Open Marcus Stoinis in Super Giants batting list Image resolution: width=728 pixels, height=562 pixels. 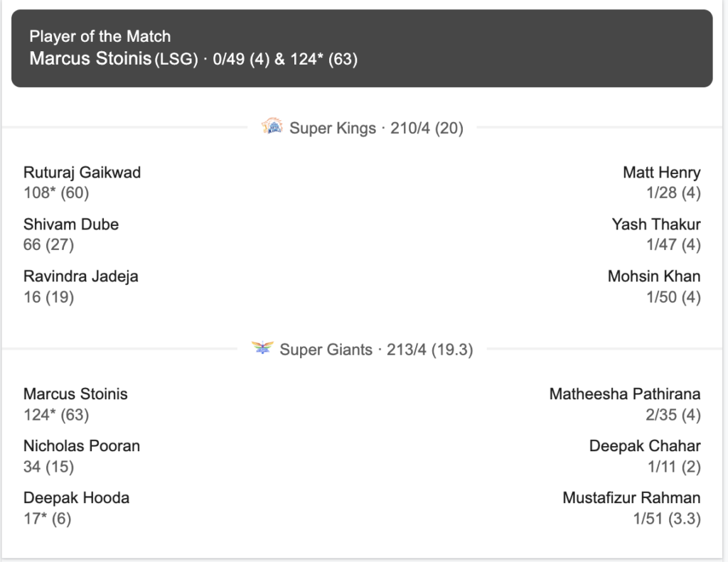[x=76, y=394]
